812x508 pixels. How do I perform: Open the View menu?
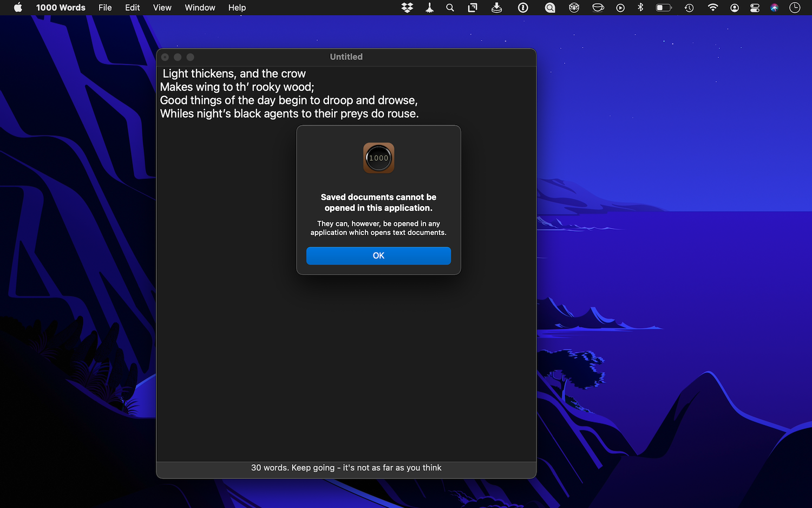[162, 8]
